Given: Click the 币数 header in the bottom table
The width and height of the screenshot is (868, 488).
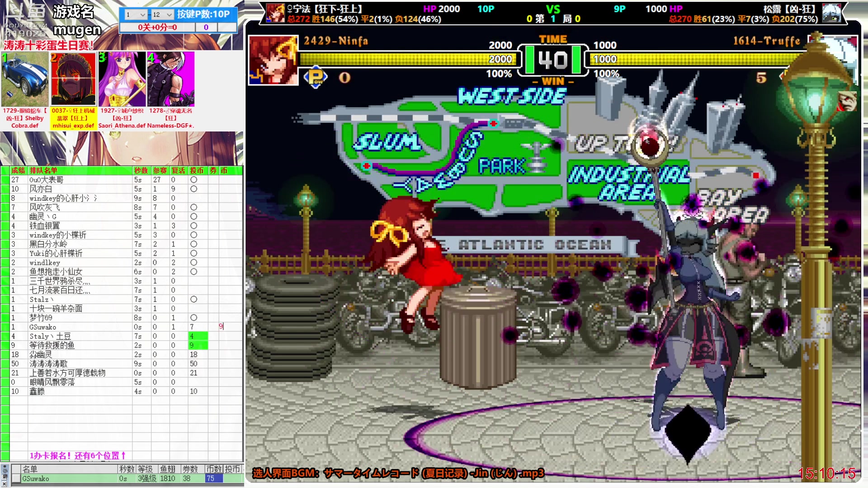Looking at the screenshot, I should click(x=213, y=469).
